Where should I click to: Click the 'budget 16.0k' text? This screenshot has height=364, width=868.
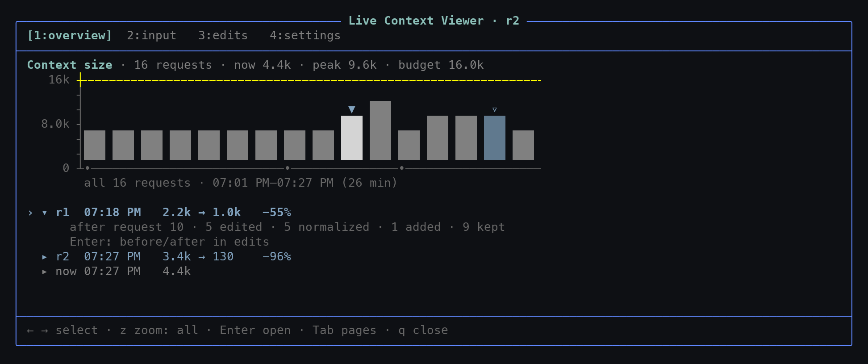(441, 65)
